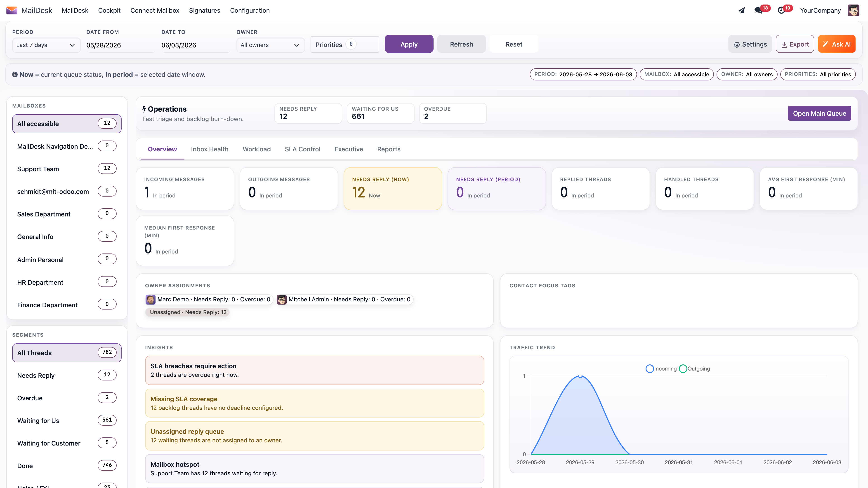Select the Needs Reply segment
868x488 pixels.
click(x=67, y=375)
